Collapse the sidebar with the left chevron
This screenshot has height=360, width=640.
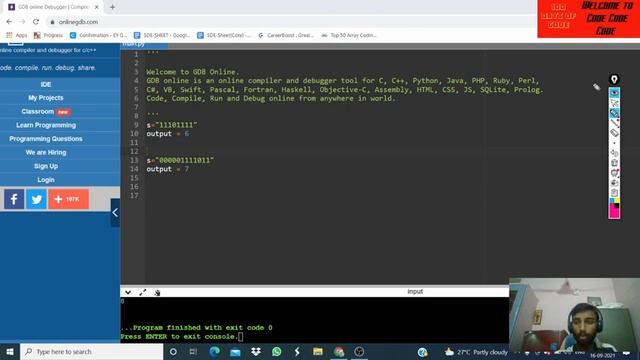[115, 212]
